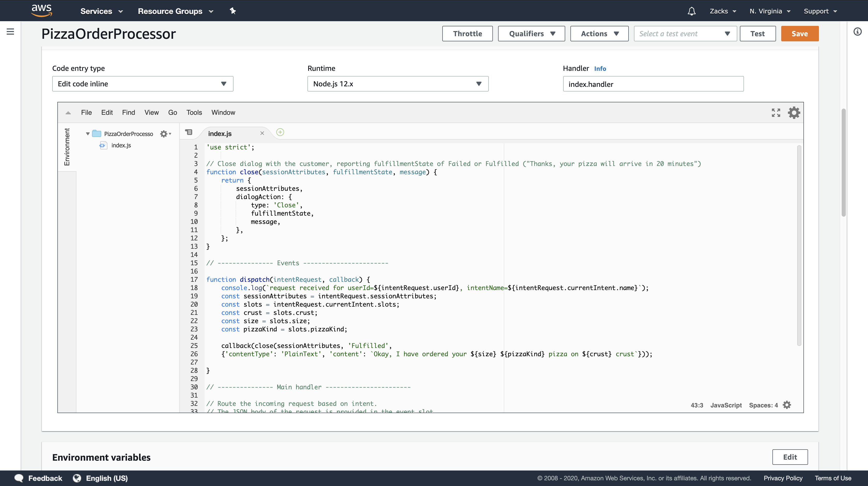Click the pin shortcut icon in navbar
The width and height of the screenshot is (868, 486).
pyautogui.click(x=233, y=11)
